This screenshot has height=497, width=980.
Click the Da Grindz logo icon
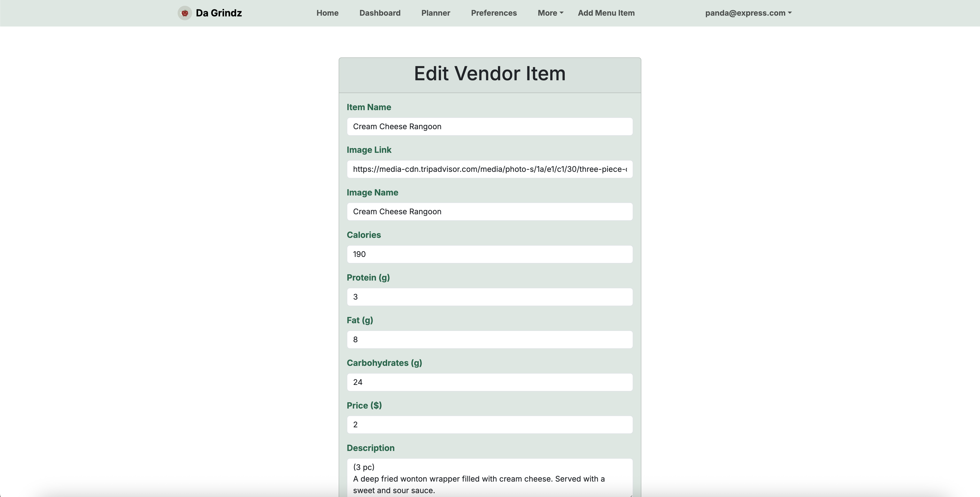pyautogui.click(x=185, y=13)
